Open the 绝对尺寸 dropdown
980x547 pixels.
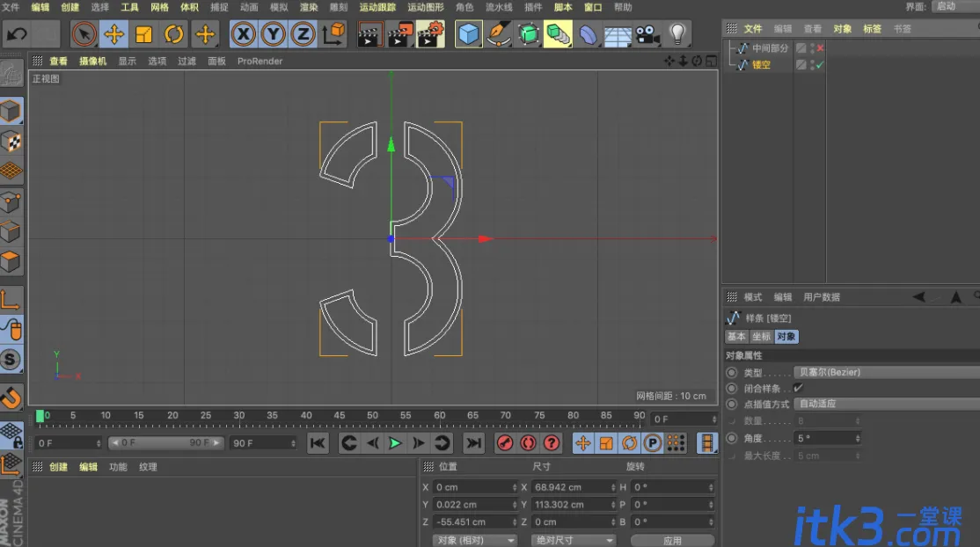[x=574, y=540]
